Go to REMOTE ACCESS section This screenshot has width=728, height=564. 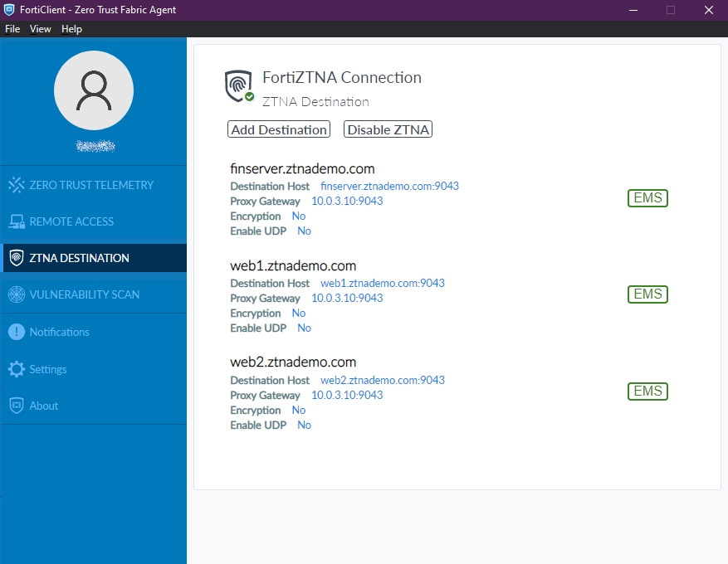click(93, 221)
